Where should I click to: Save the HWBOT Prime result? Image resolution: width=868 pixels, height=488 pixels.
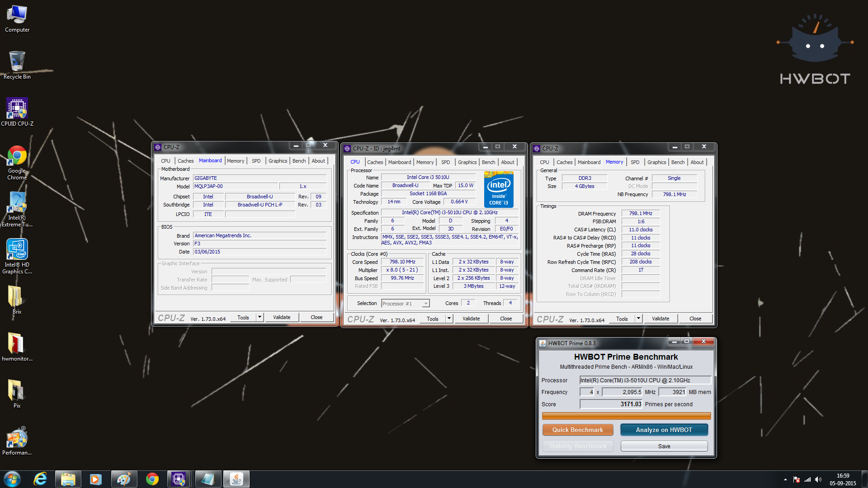tap(664, 446)
